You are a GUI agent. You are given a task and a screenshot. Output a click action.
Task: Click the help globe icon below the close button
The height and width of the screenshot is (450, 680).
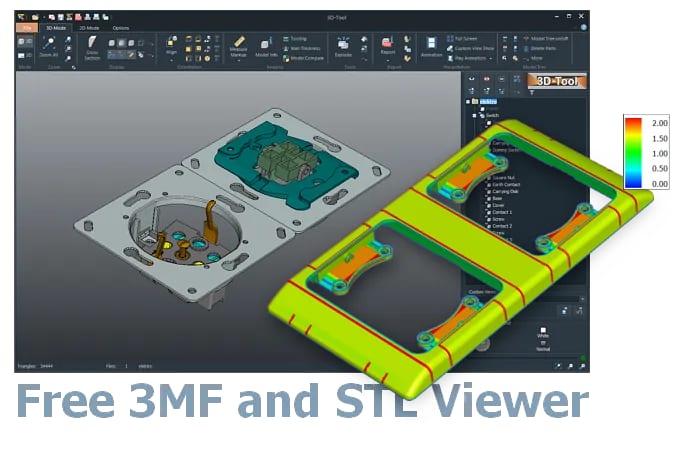pos(583,27)
